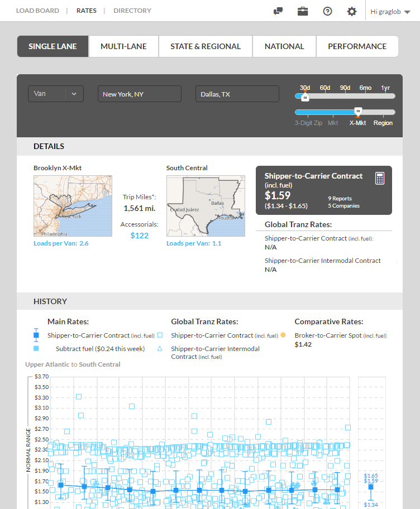Click Brooklyn X-Mkt origin map thumbnail
The height and width of the screenshot is (509, 420).
point(73,206)
